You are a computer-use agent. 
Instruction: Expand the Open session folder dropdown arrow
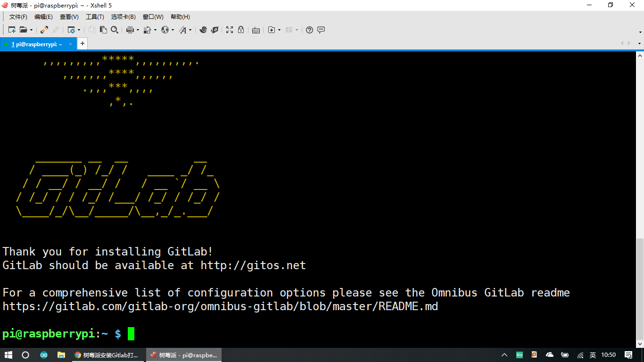(x=31, y=30)
